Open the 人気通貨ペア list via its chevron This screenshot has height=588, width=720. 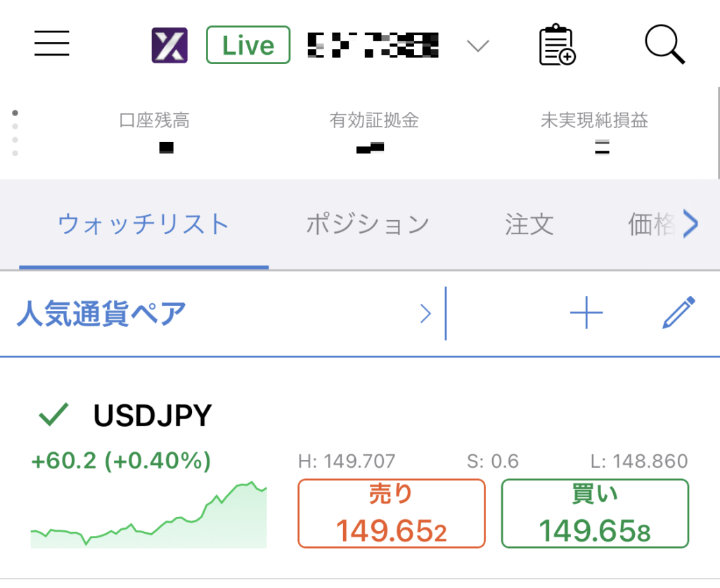click(427, 314)
